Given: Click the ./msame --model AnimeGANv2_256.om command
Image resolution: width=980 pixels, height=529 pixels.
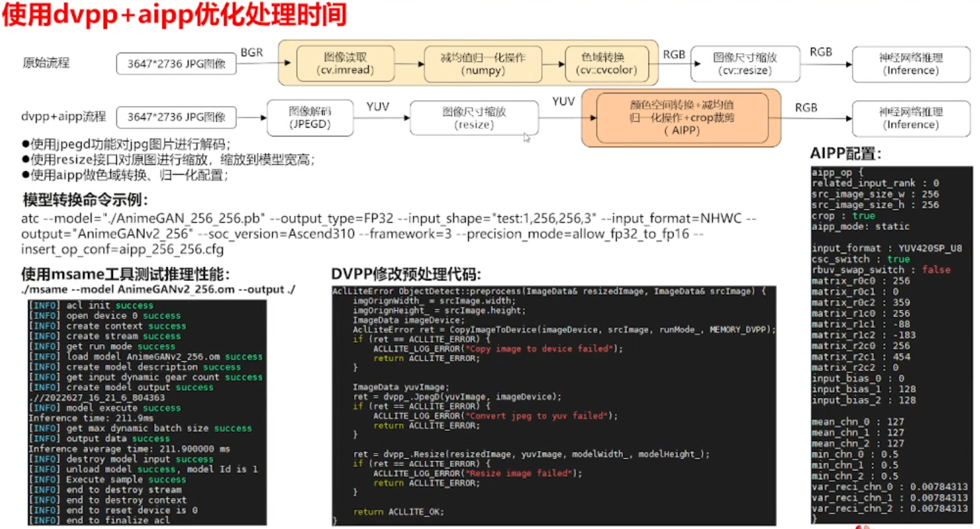Looking at the screenshot, I should (x=158, y=289).
